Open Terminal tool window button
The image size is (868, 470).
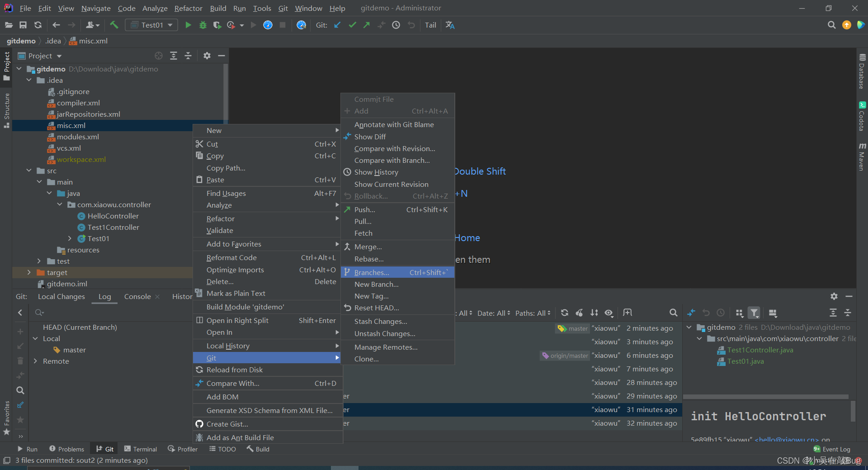[141, 449]
